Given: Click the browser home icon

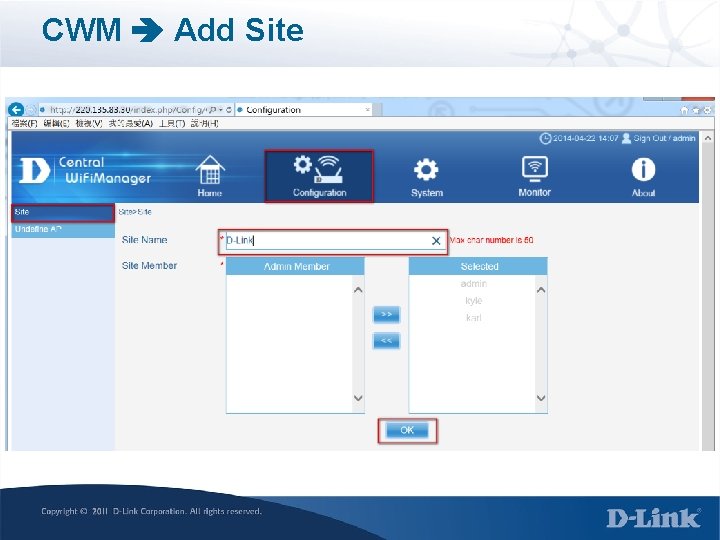Looking at the screenshot, I should pos(685,110).
